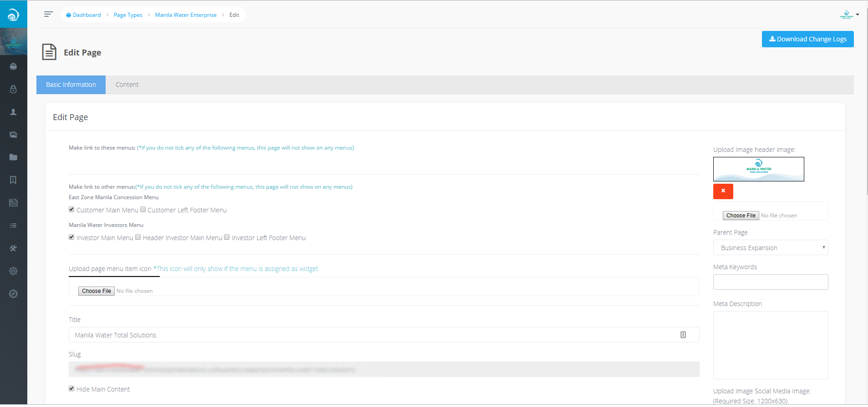
Task: Click the 'Upload Image header image:' label
Action: [x=754, y=150]
